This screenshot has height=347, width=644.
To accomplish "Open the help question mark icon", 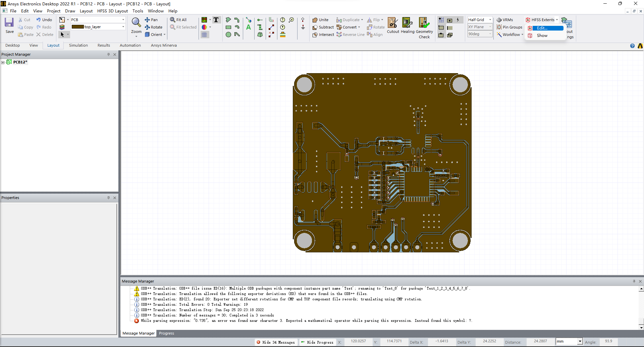I will coord(632,46).
